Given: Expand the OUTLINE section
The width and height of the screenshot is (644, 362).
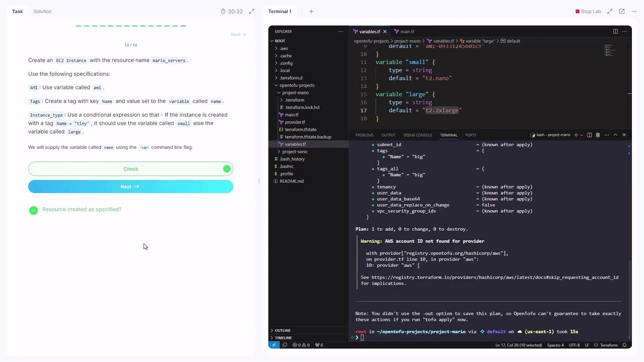Looking at the screenshot, I should point(283,330).
